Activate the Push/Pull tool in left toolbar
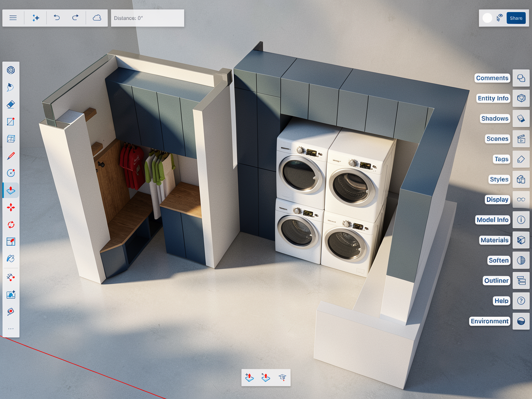This screenshot has height=399, width=532. click(x=11, y=190)
